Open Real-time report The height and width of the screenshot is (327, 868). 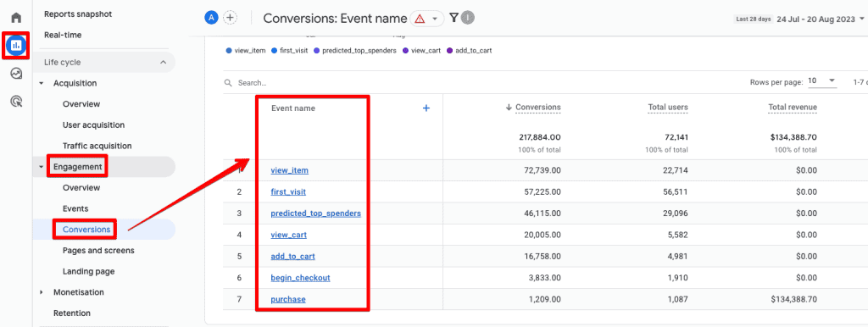(63, 35)
